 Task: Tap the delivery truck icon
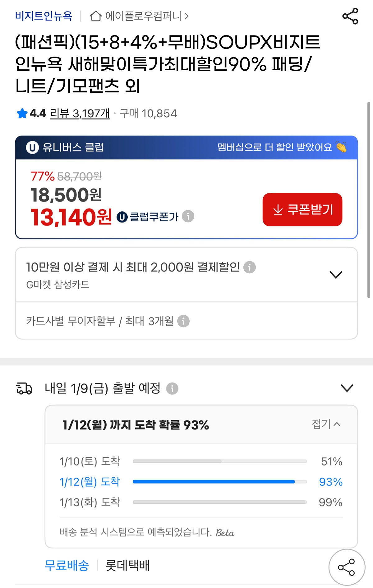click(x=24, y=388)
